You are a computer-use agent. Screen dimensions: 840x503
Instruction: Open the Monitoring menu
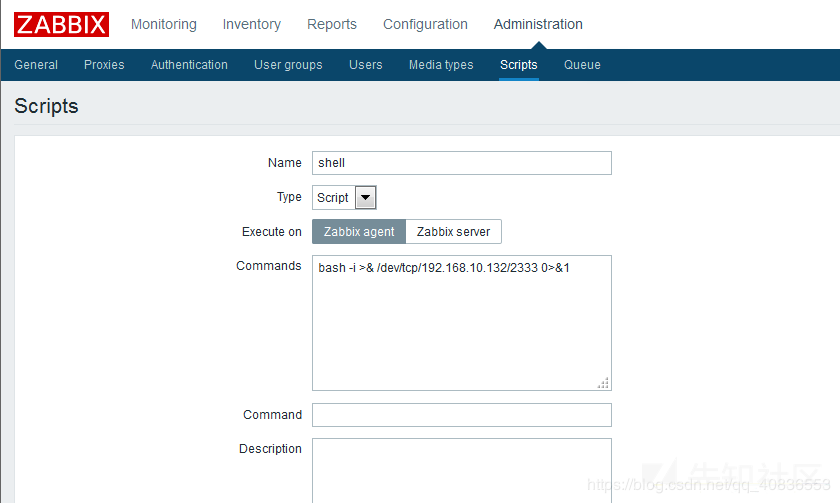(x=163, y=24)
